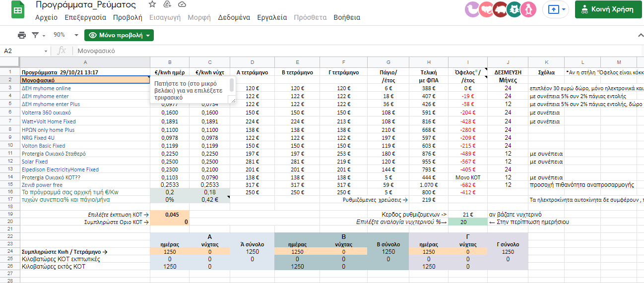Collapse the menus with the top-right chevron
The width and height of the screenshot is (644, 283).
click(x=640, y=35)
